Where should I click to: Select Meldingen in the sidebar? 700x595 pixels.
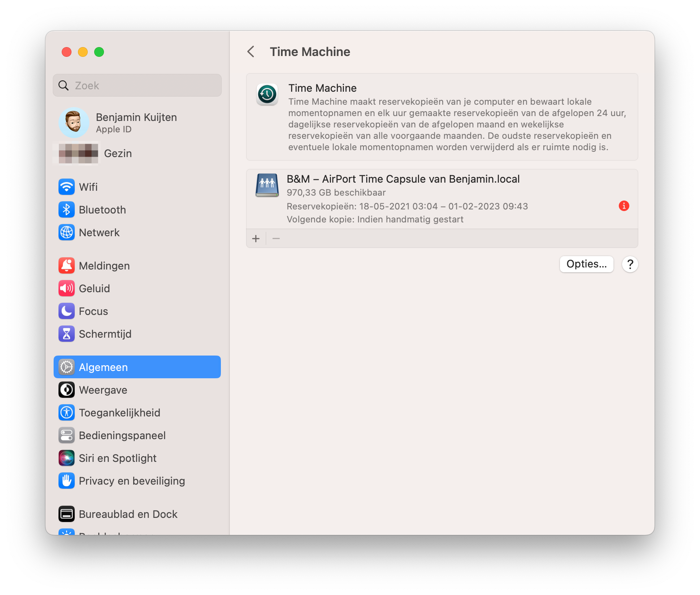[137, 265]
